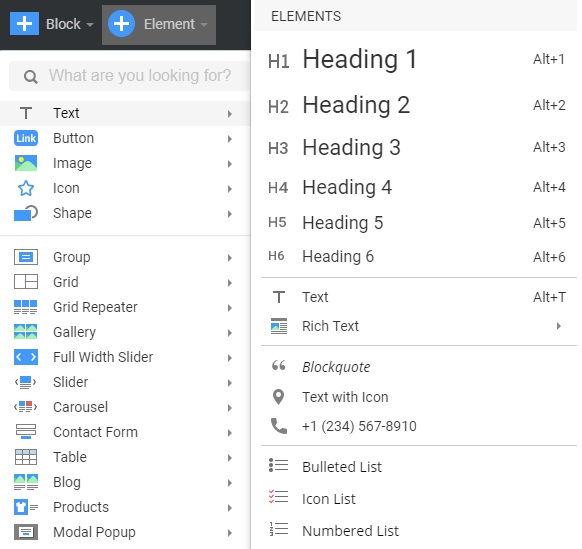Open the Block dropdown arrow
The image size is (582, 549).
point(90,25)
